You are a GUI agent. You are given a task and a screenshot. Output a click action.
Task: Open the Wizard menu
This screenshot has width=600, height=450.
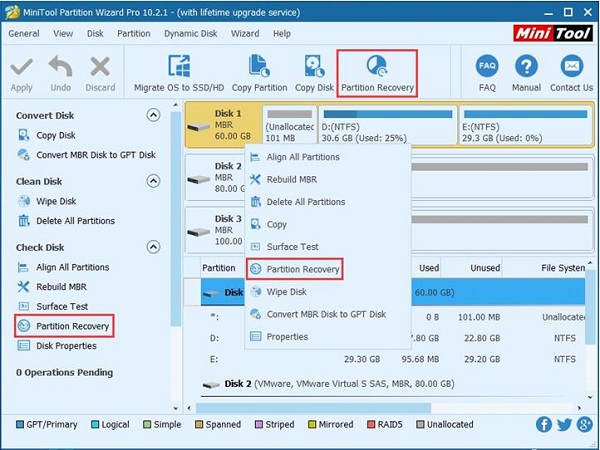[245, 34]
